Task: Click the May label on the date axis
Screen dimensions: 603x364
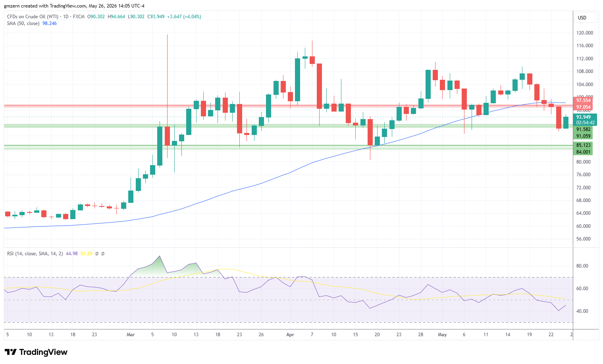Action: click(x=442, y=335)
